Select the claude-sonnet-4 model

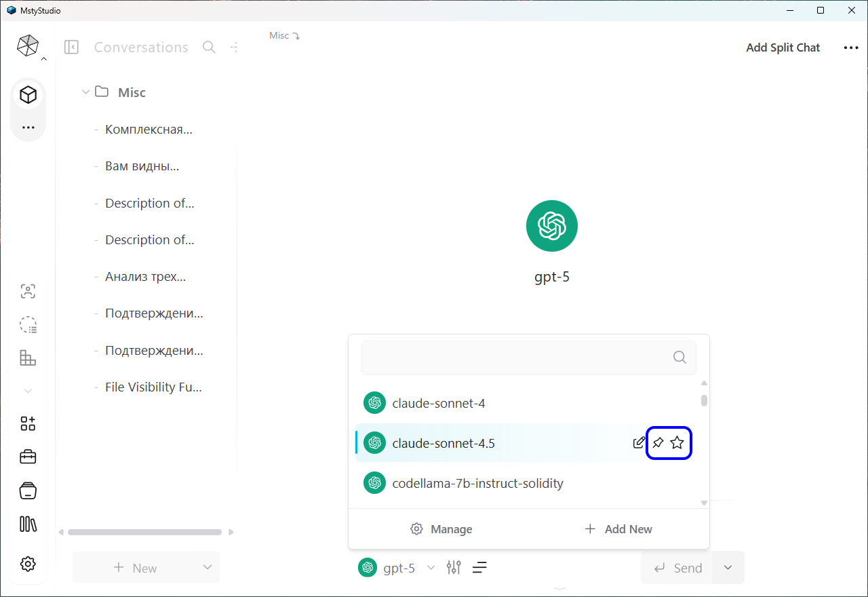click(529, 404)
